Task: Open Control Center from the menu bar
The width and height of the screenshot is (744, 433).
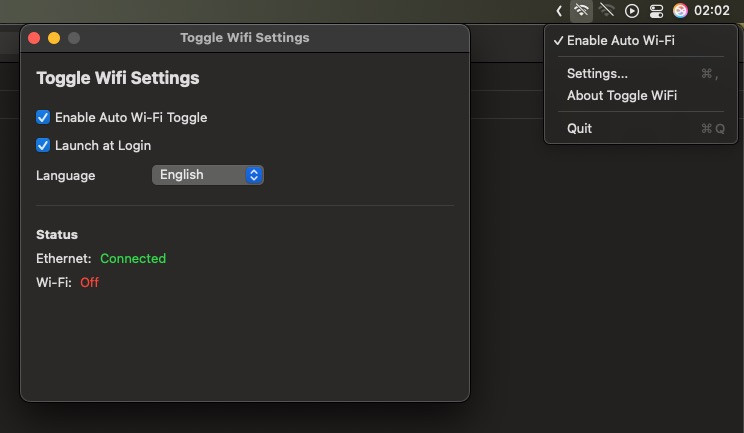Action: (x=656, y=11)
